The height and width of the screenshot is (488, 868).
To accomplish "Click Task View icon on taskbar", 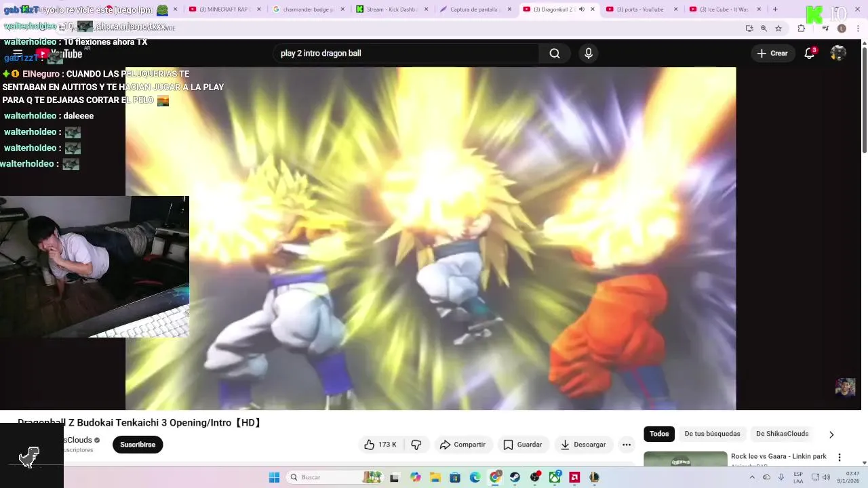I will pos(395,477).
